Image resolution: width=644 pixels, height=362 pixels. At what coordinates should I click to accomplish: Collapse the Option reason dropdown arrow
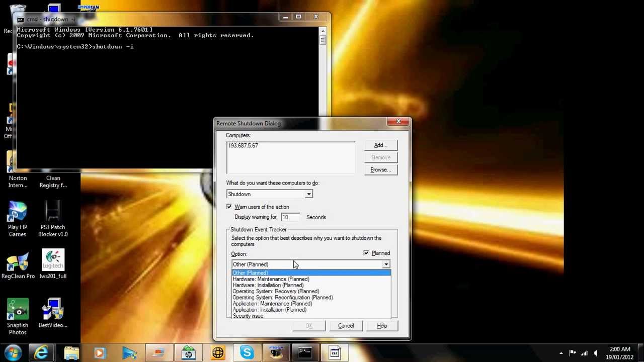coord(386,264)
